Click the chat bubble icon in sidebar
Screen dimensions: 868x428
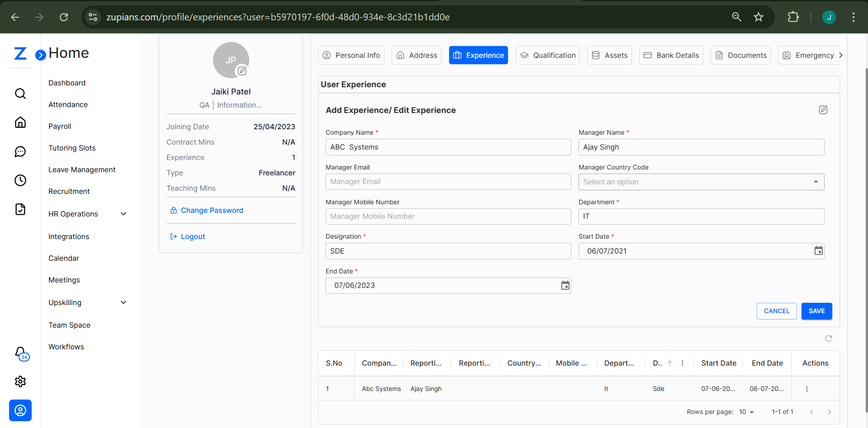(20, 151)
